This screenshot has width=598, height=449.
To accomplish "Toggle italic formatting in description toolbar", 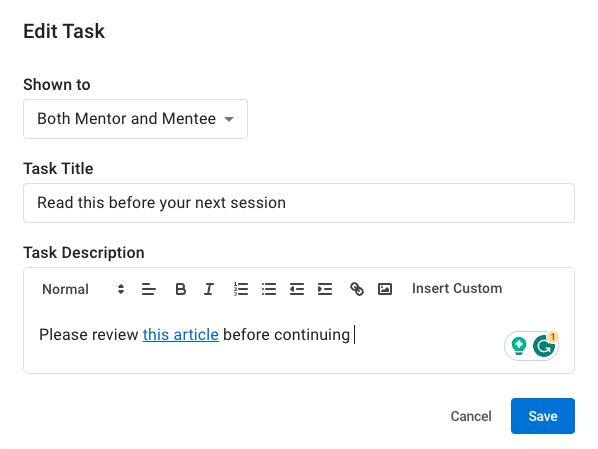I will (x=209, y=289).
